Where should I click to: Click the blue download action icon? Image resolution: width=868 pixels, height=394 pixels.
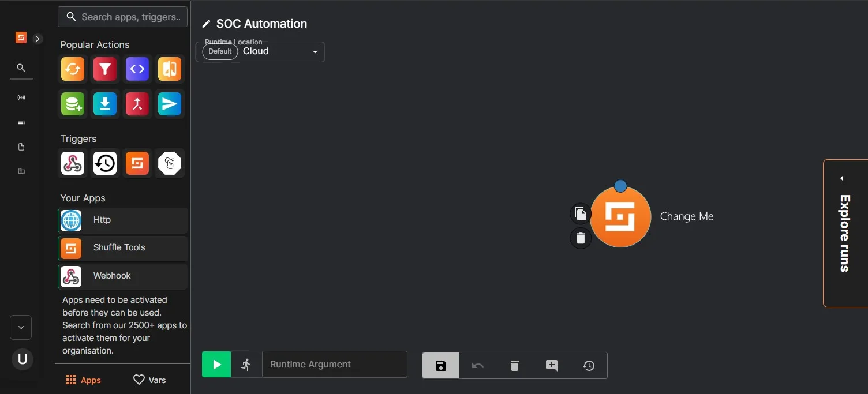click(105, 104)
